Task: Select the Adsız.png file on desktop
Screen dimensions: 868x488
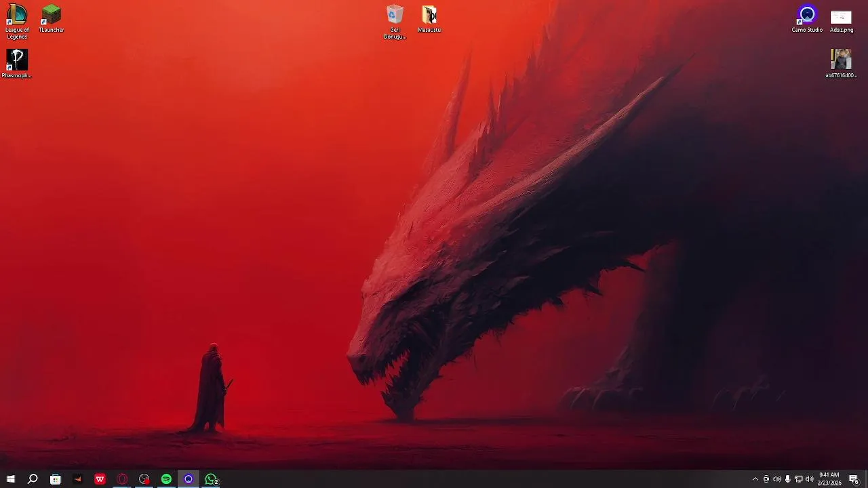Action: pyautogui.click(x=841, y=20)
